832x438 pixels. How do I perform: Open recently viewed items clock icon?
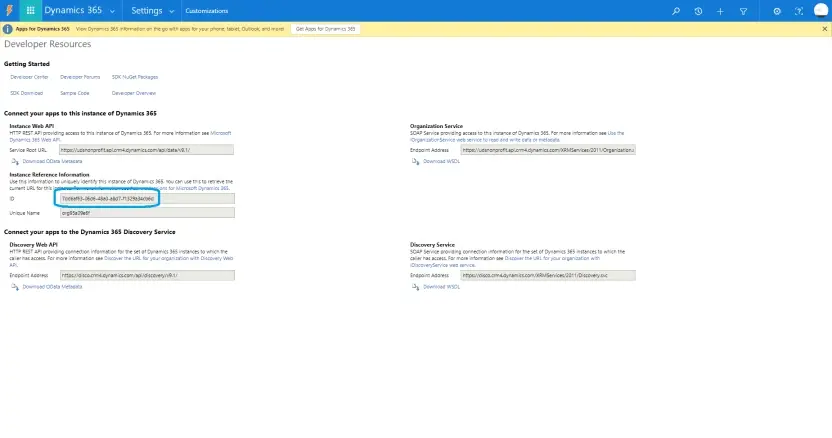[x=698, y=11]
